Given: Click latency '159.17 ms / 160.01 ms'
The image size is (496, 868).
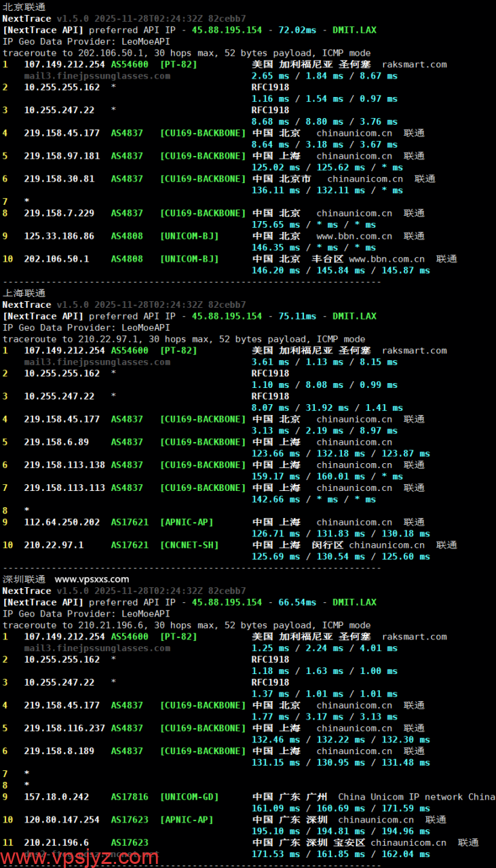Looking at the screenshot, I should point(309,477).
